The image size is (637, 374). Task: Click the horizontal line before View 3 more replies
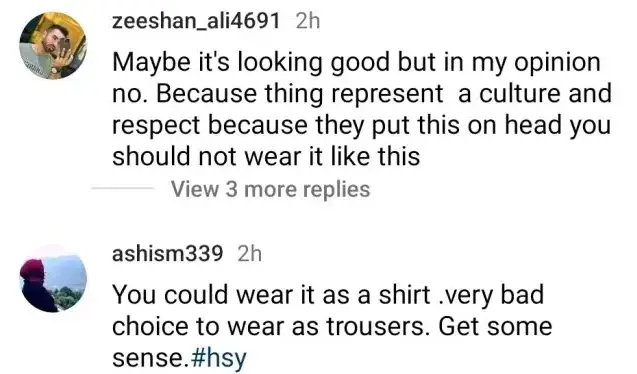(122, 188)
